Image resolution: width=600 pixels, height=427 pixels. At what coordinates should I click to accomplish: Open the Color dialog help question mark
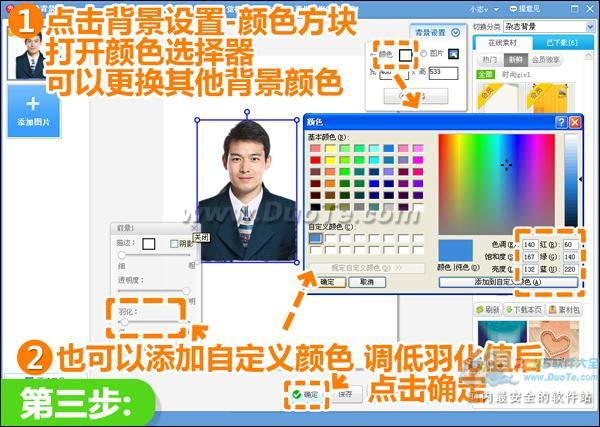[561, 122]
